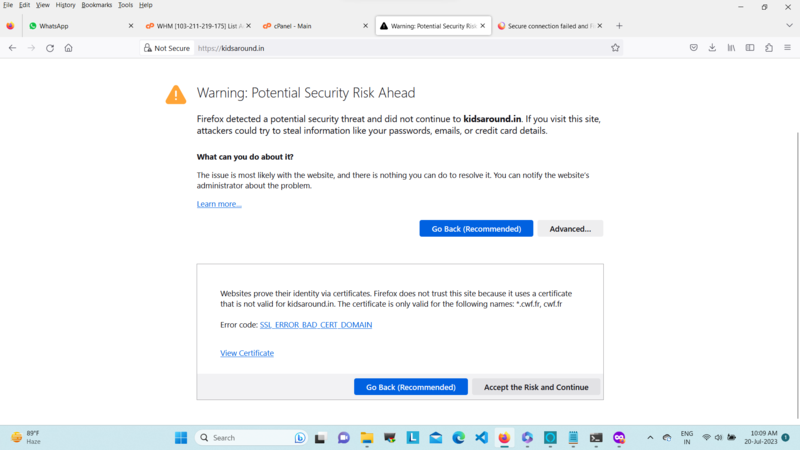Screen dimensions: 800x450
Task: Open the extensions puzzle icon
Action: click(x=769, y=47)
